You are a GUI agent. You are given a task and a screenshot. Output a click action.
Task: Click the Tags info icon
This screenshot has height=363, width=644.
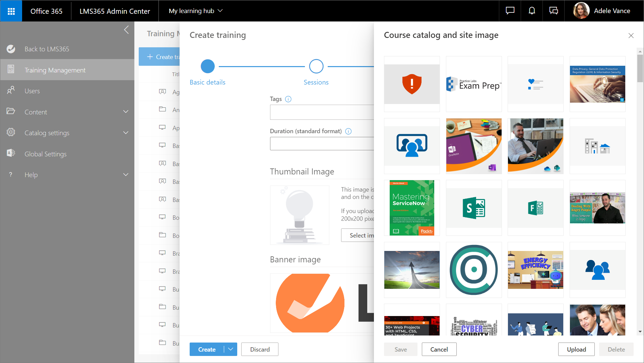click(288, 99)
